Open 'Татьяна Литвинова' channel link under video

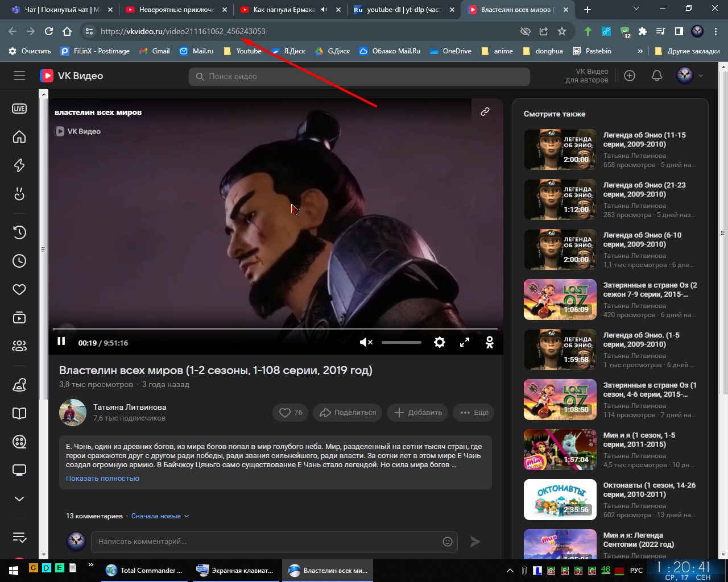pos(130,407)
